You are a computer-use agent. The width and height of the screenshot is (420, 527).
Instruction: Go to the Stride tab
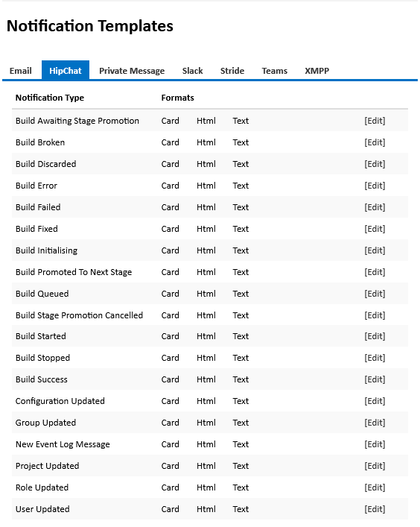232,71
